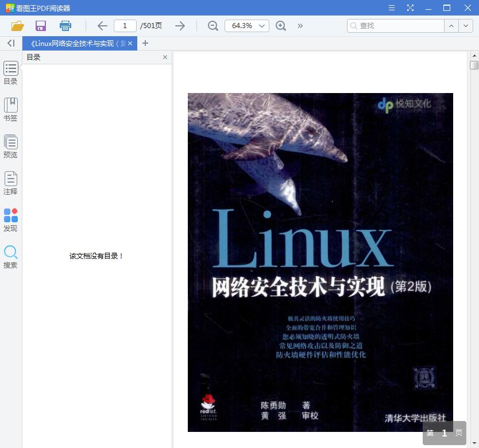The image size is (479, 448).
Task: Open the 目录 (table of contents) panel
Action: point(10,72)
